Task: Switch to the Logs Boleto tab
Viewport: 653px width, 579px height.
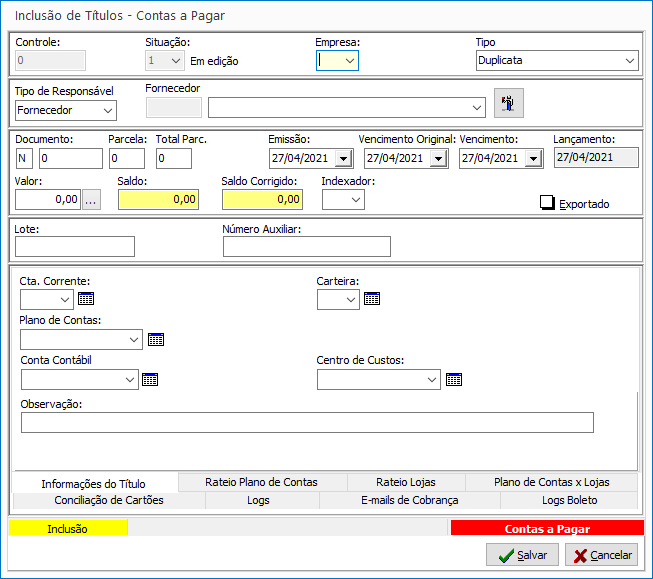Action: (x=568, y=500)
